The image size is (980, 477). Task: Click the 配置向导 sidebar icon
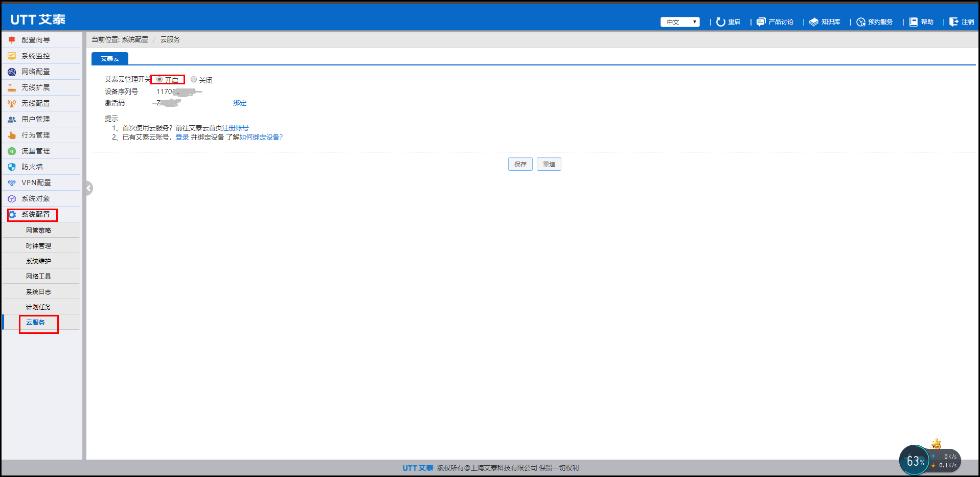coord(12,40)
